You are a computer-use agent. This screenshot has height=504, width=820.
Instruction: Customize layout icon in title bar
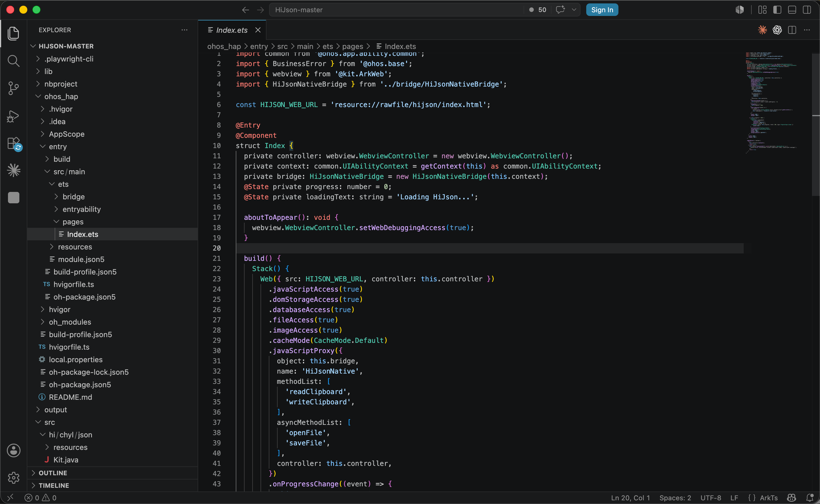762,10
